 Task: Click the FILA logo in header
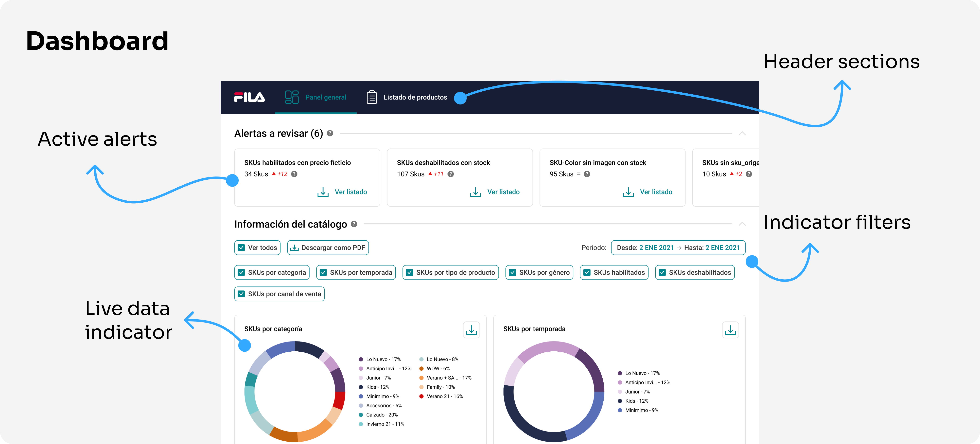click(249, 97)
